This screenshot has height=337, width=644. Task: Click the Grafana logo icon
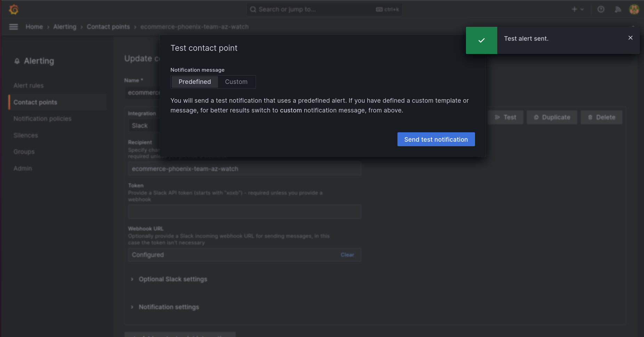click(14, 9)
